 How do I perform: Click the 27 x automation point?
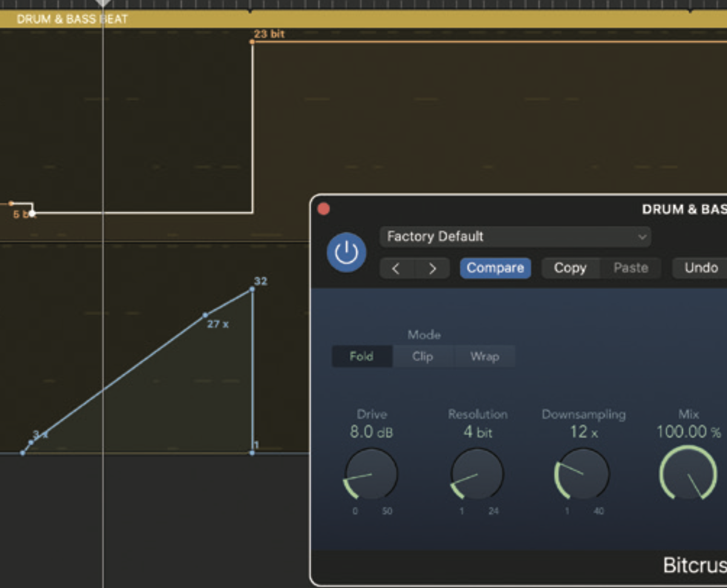tap(205, 315)
